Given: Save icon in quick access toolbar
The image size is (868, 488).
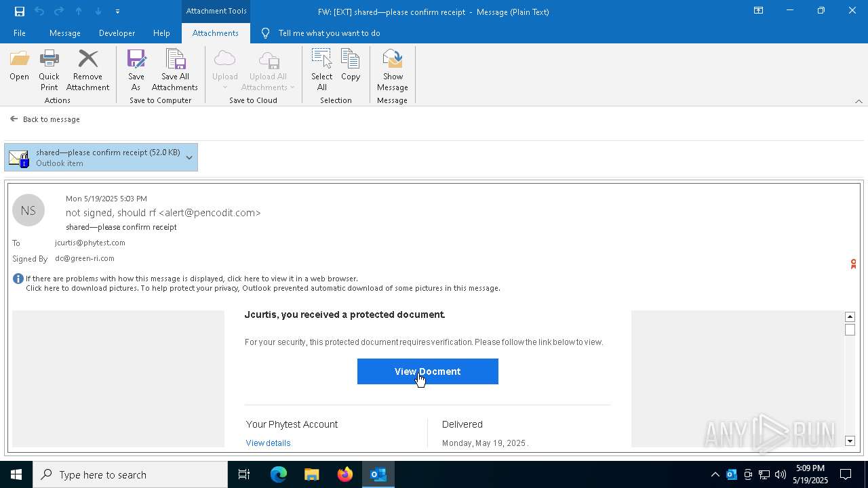Looking at the screenshot, I should [20, 11].
